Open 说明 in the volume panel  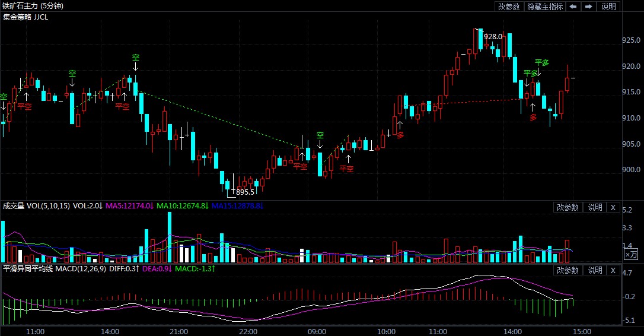click(x=595, y=207)
